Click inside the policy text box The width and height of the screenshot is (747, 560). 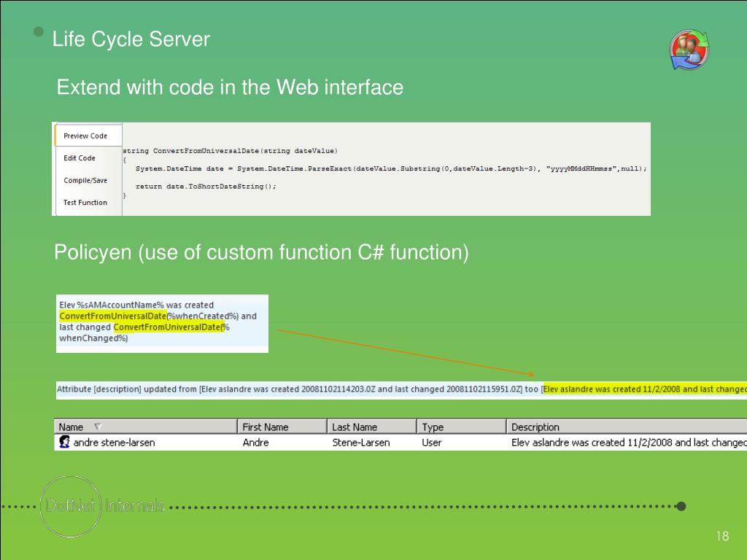(162, 324)
